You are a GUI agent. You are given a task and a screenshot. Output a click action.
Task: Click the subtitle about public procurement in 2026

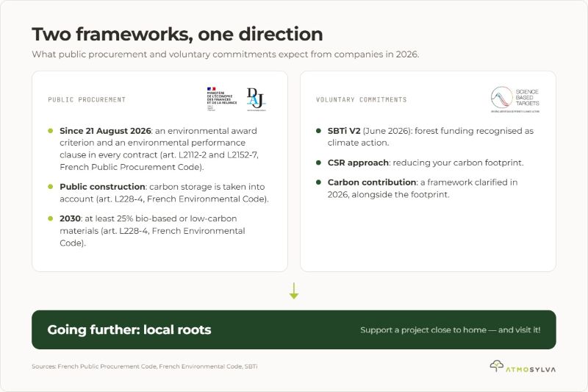[226, 54]
